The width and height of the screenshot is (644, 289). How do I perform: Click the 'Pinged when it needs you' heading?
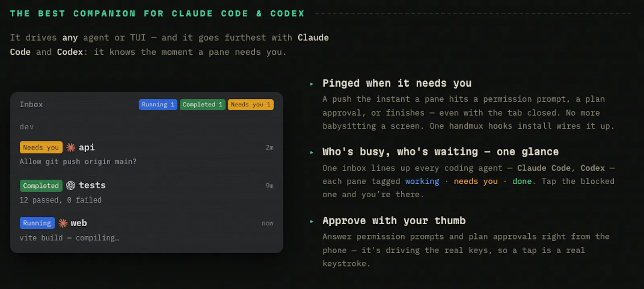397,83
